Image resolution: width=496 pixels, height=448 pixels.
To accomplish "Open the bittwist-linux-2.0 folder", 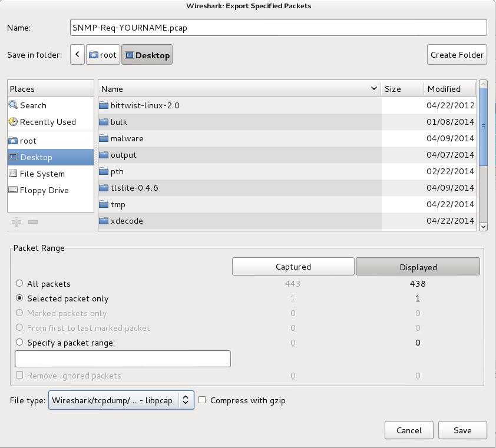I will [144, 105].
